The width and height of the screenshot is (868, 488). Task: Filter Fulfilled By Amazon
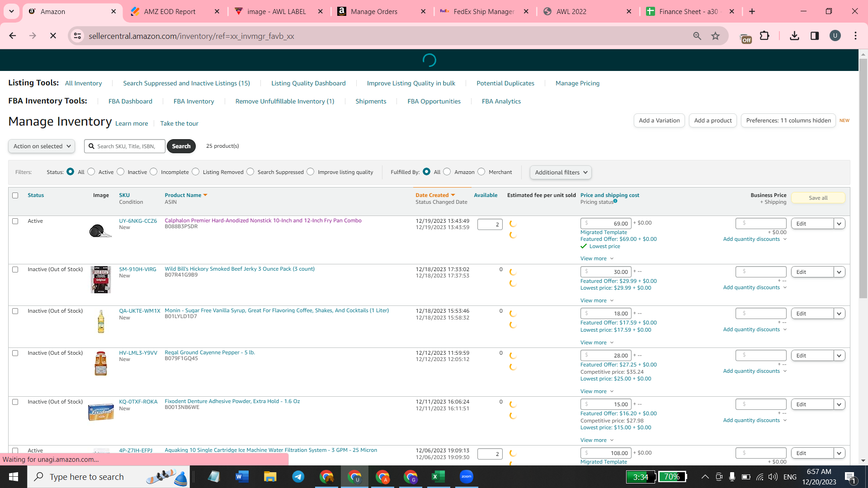click(447, 172)
